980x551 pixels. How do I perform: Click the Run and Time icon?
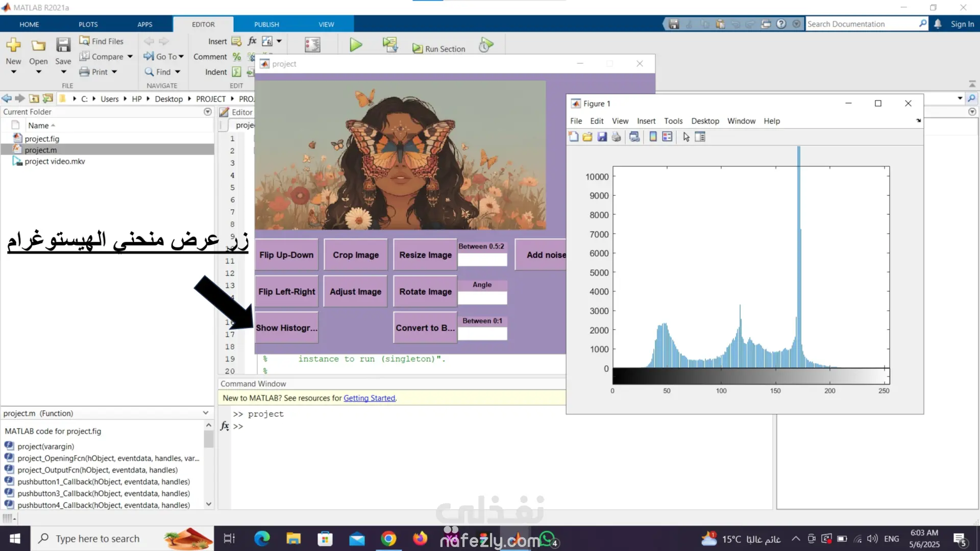pos(486,45)
